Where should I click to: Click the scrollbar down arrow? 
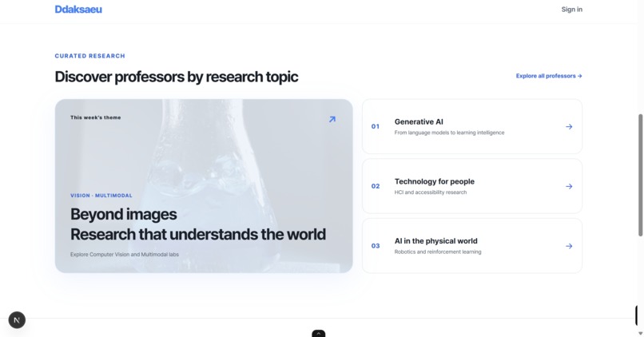point(640,333)
